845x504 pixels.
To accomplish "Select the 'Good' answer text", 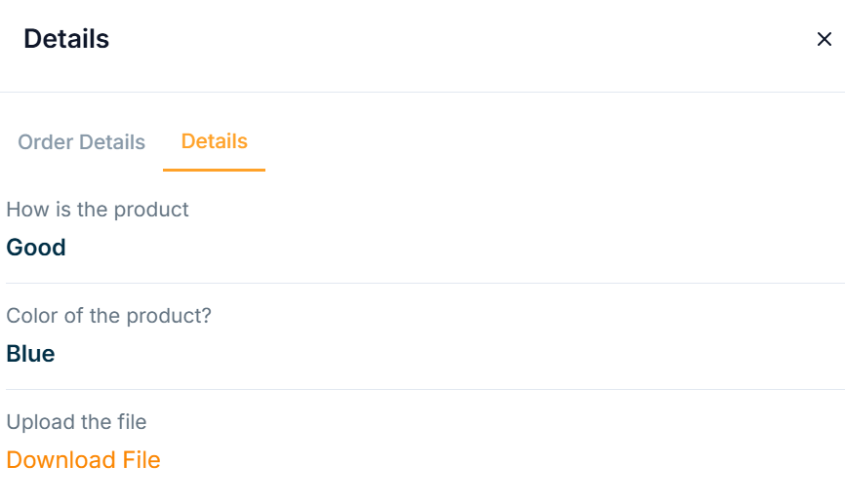I will point(36,248).
